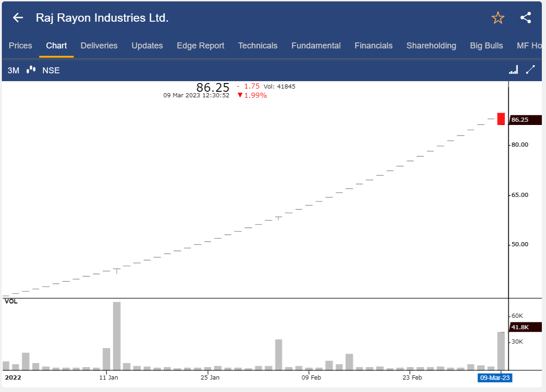The height and width of the screenshot is (392, 546).
Task: Open the Financials tab
Action: click(373, 46)
